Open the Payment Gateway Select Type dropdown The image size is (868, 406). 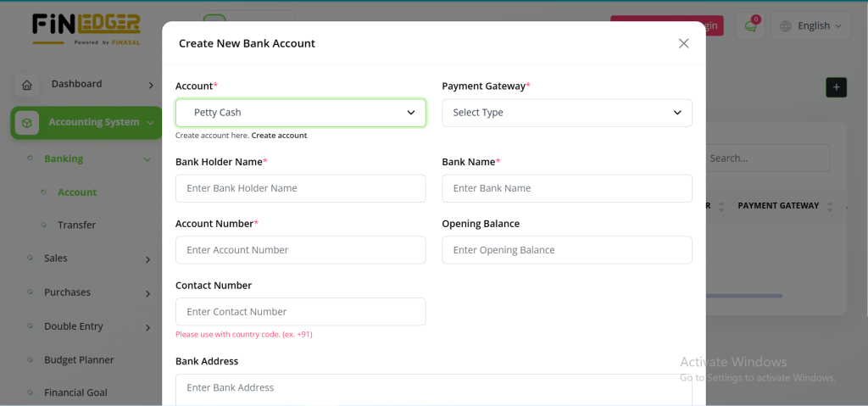[x=566, y=113]
